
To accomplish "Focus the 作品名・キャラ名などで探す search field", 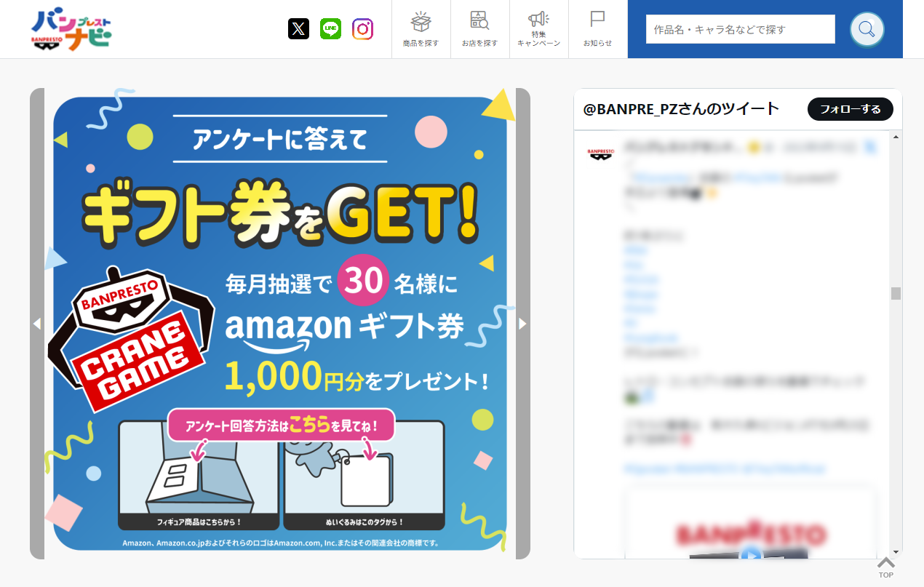I will pyautogui.click(x=740, y=29).
